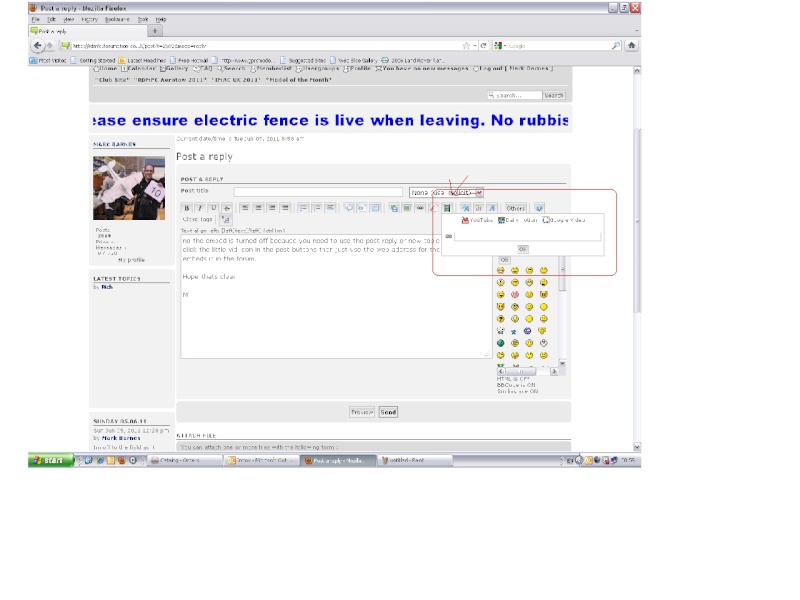800x600 pixels.
Task: Click the table icon in editor toolbar
Action: [375, 208]
